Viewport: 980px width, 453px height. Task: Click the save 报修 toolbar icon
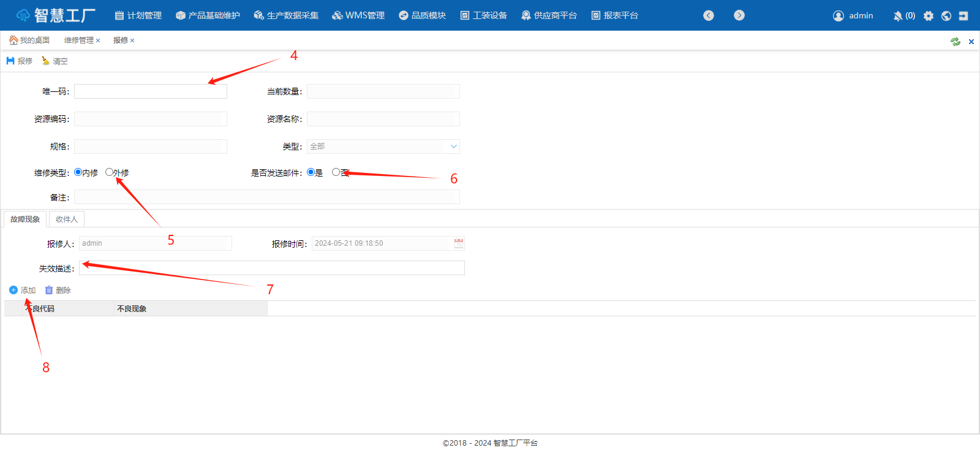pos(10,61)
